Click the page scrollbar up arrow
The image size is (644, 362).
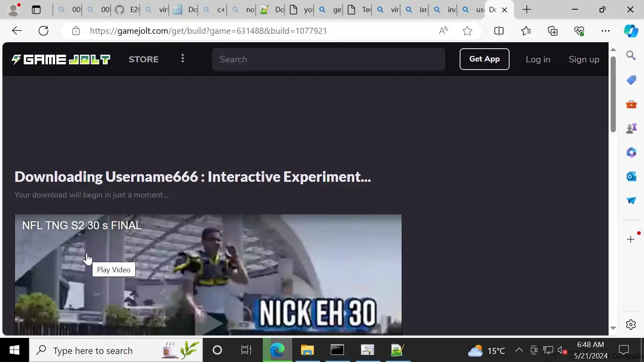pyautogui.click(x=613, y=49)
